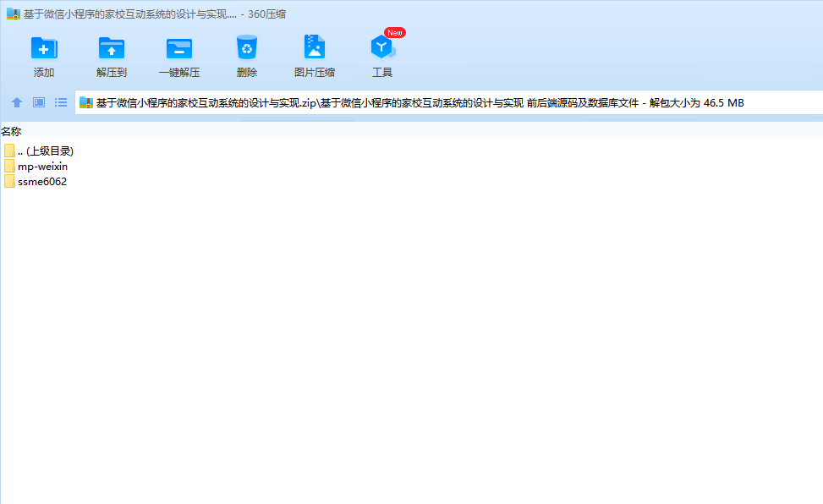This screenshot has height=504, width=823.
Task: Go up one level with the arrow icon
Action: pos(17,102)
